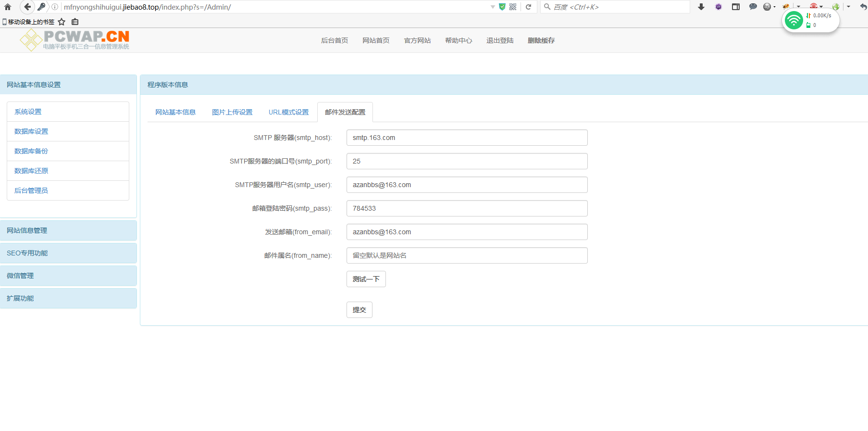Expand the SEO专用功能 sidebar section
Screen dimensions: 868x431
pos(68,253)
